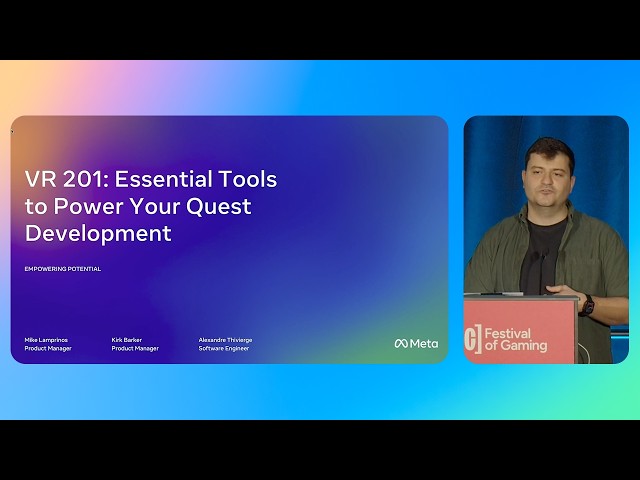Click speaker name "Alexandre Thivierge"
The width and height of the screenshot is (640, 480).
(225, 340)
